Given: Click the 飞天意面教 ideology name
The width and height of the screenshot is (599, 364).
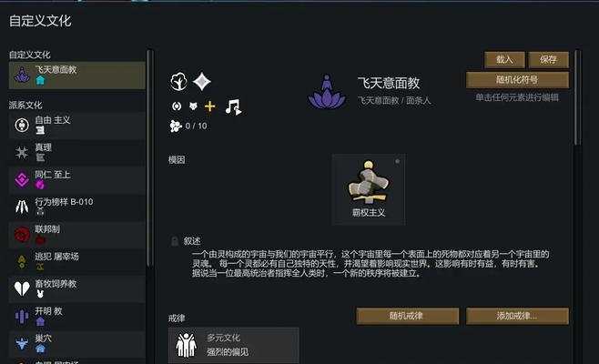Looking at the screenshot, I should pos(389,83).
